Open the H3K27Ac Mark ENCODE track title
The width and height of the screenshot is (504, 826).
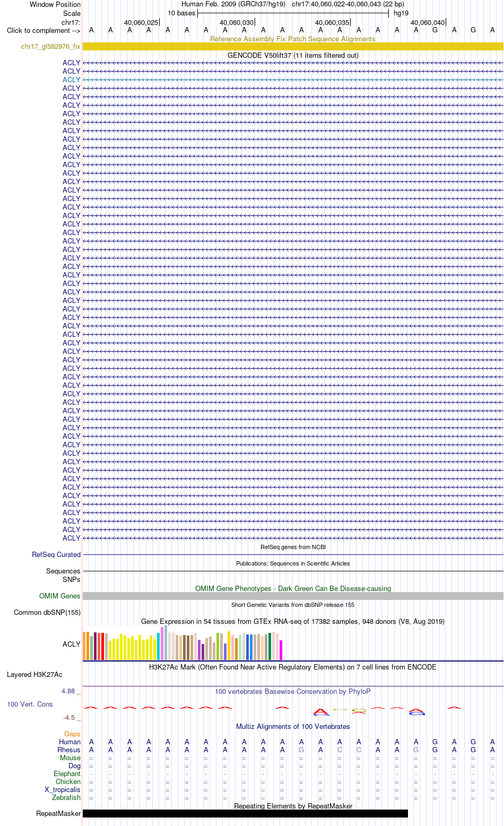click(x=293, y=667)
